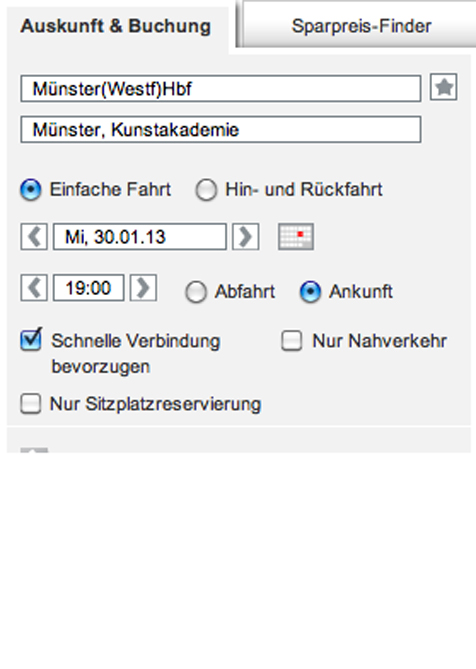Select Einfache Fahrt radio button

[31, 190]
